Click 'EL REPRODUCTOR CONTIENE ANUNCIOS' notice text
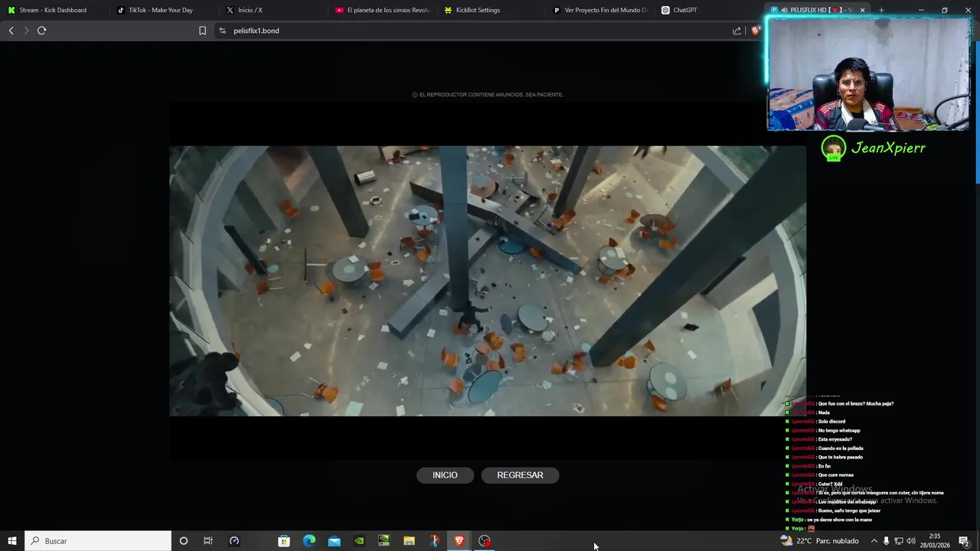The width and height of the screenshot is (980, 551). coord(488,95)
